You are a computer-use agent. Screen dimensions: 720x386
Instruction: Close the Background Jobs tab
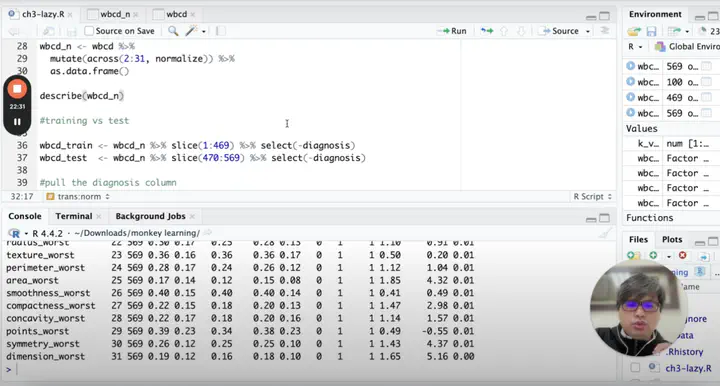coord(192,217)
